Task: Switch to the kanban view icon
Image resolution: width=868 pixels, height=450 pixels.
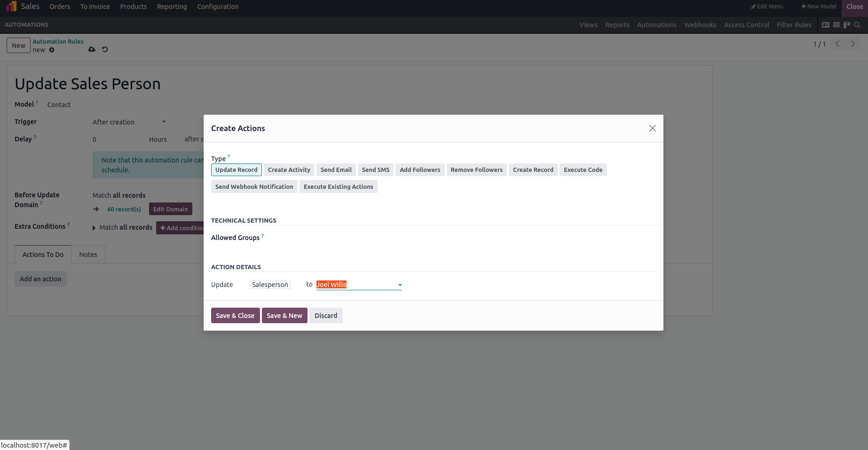Action: pyautogui.click(x=847, y=25)
